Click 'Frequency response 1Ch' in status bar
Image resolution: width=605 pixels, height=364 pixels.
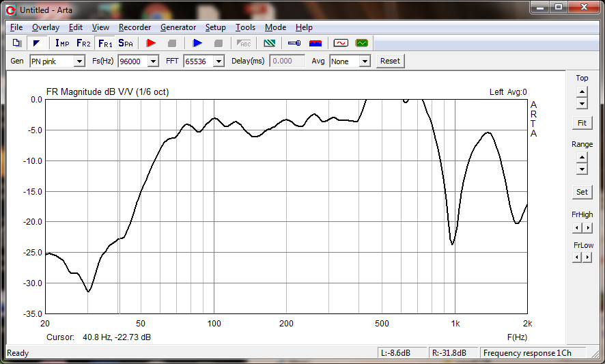[x=527, y=353]
